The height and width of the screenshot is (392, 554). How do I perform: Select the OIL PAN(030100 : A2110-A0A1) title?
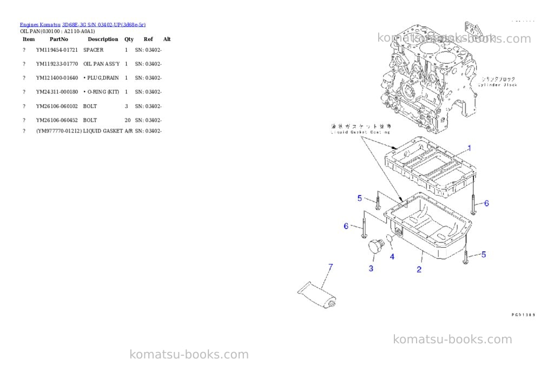click(57, 31)
